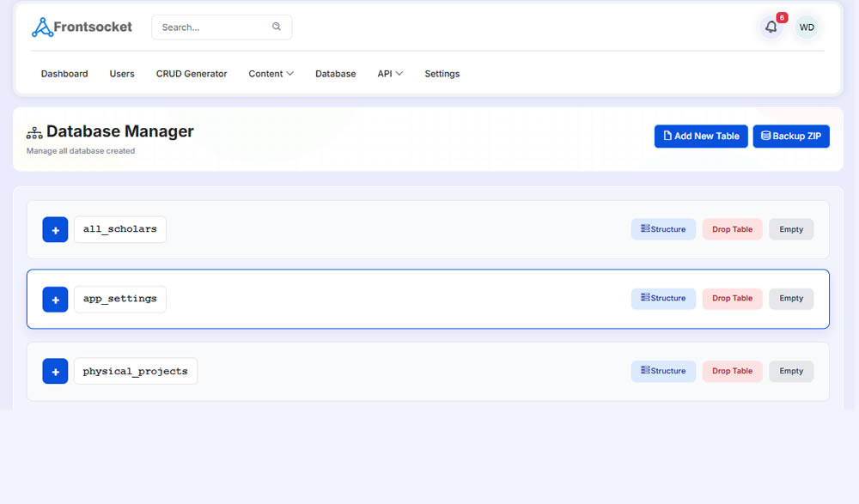Select the app_settings table name label
Screen dimensions: 859x504
coord(120,299)
